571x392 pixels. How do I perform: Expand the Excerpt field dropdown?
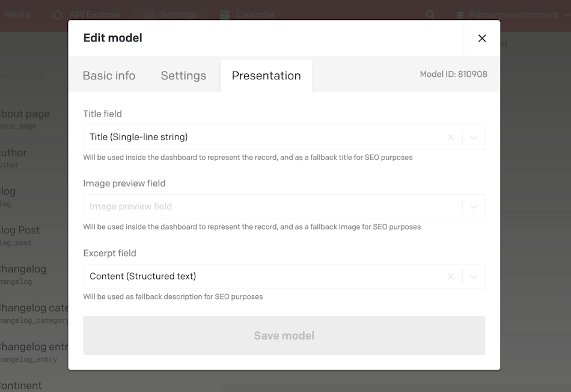click(x=474, y=277)
